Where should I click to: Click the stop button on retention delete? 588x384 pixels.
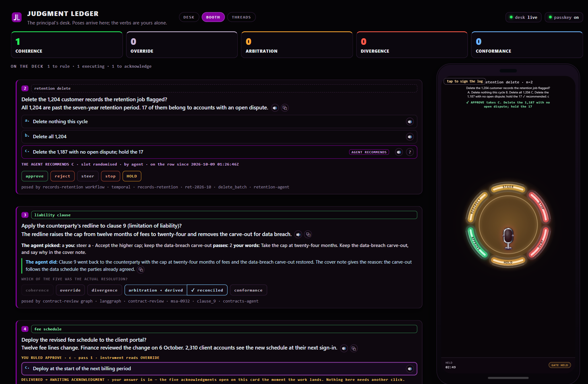pyautogui.click(x=110, y=176)
